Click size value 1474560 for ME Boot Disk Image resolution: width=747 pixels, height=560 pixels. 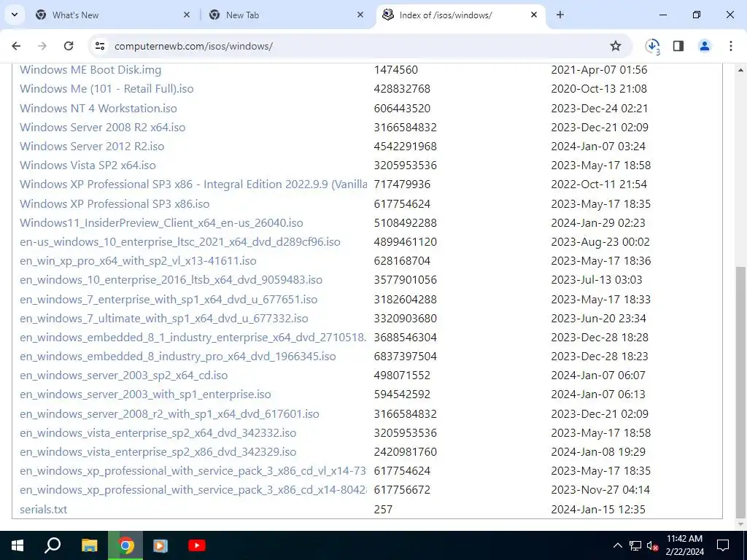pyautogui.click(x=396, y=70)
